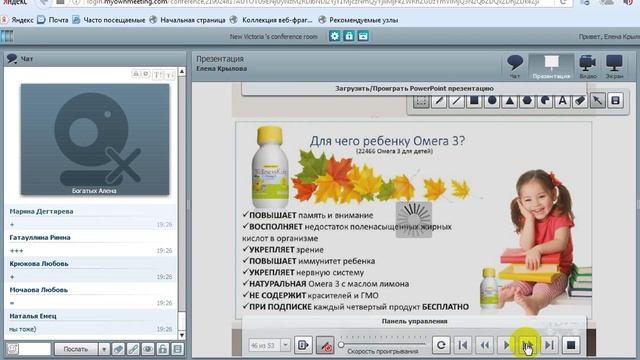This screenshot has width=640, height=360.
Task: Switch to the Чат view tab
Action: point(515,67)
